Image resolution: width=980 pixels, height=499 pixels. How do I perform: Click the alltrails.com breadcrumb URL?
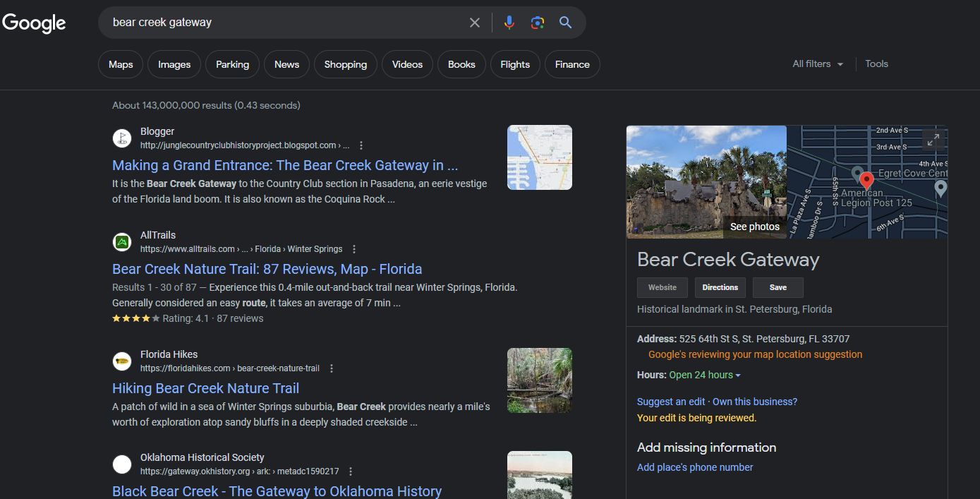(x=241, y=249)
